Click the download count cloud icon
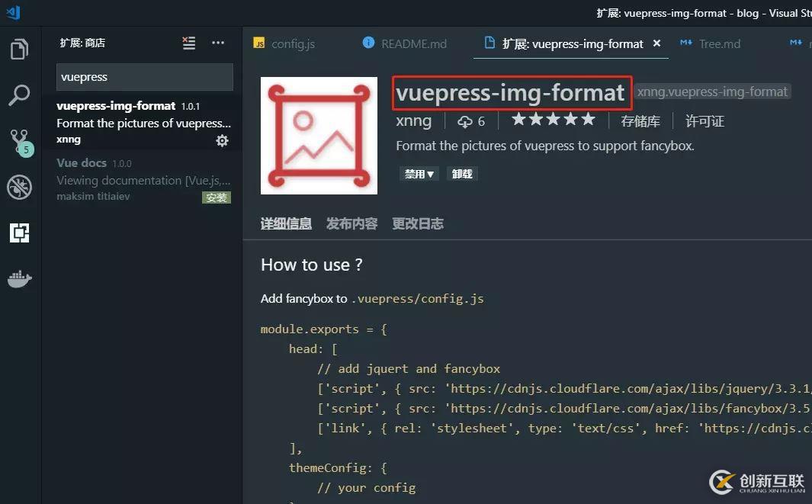Viewport: 812px width, 504px height. point(464,122)
